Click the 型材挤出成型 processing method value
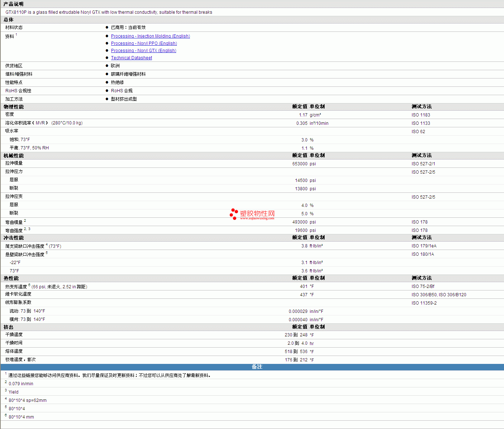 pyautogui.click(x=124, y=99)
